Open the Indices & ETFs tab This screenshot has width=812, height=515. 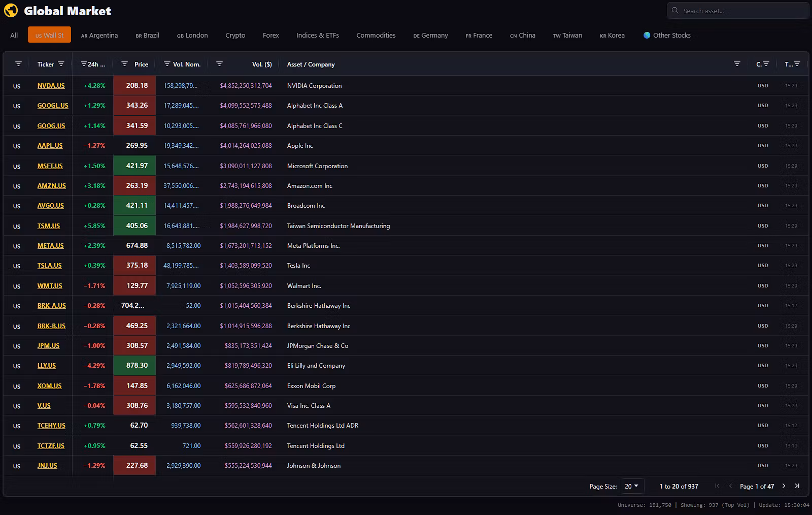[x=318, y=35]
